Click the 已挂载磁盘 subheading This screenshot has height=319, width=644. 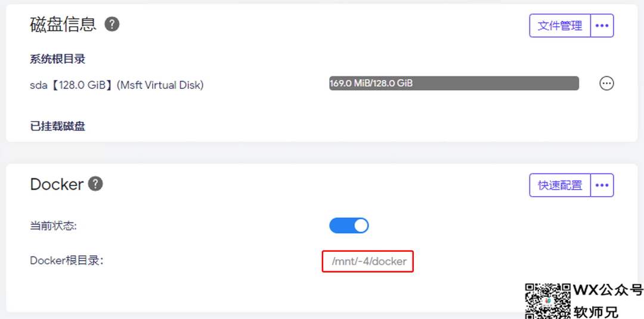pos(57,126)
